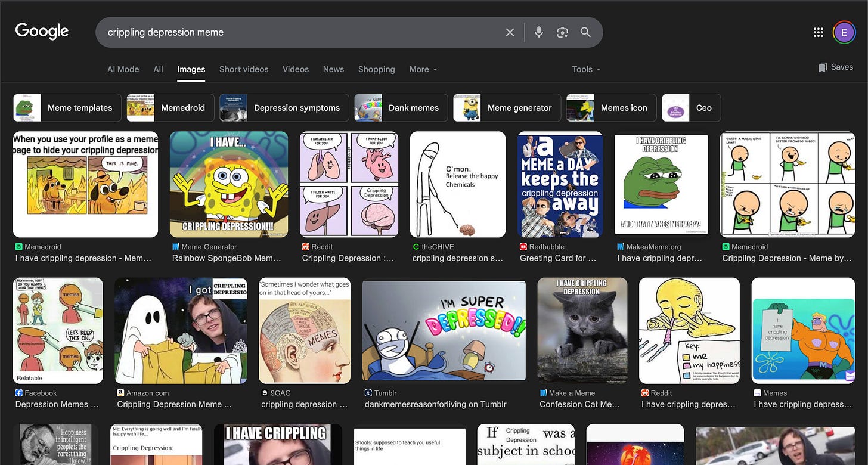The width and height of the screenshot is (868, 465).
Task: Open the Saves bookmark link
Action: [x=836, y=67]
